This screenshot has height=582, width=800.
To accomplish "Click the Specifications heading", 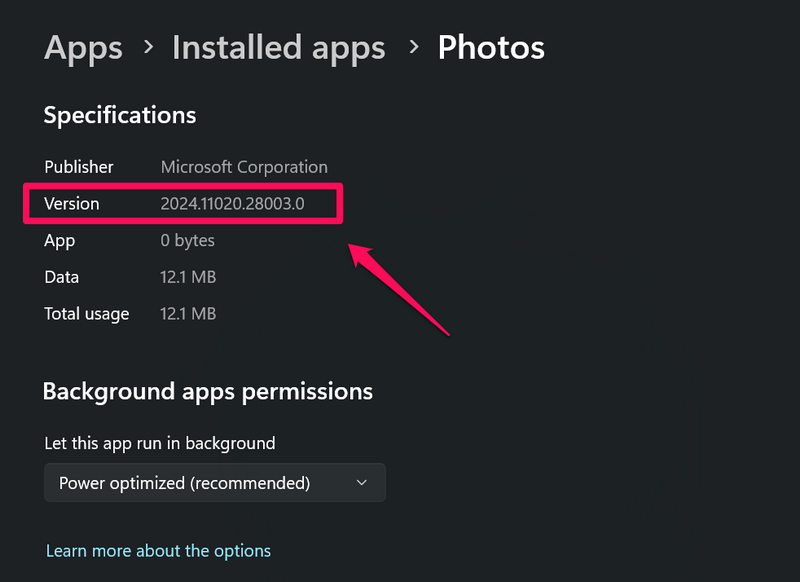I will (119, 115).
